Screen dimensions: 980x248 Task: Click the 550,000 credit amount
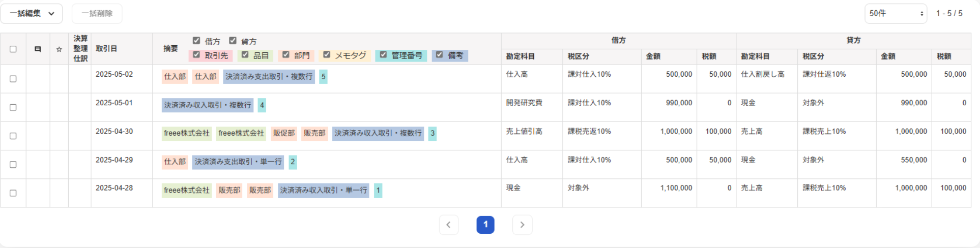[914, 160]
